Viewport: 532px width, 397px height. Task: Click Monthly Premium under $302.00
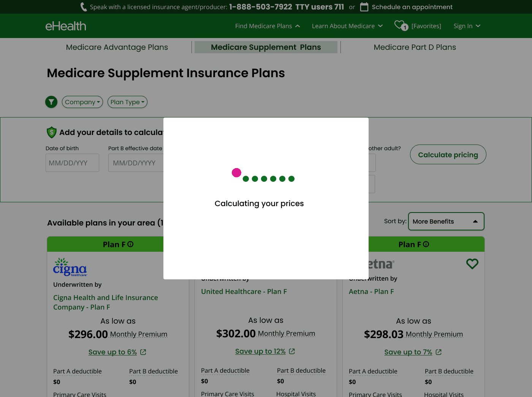(x=287, y=333)
